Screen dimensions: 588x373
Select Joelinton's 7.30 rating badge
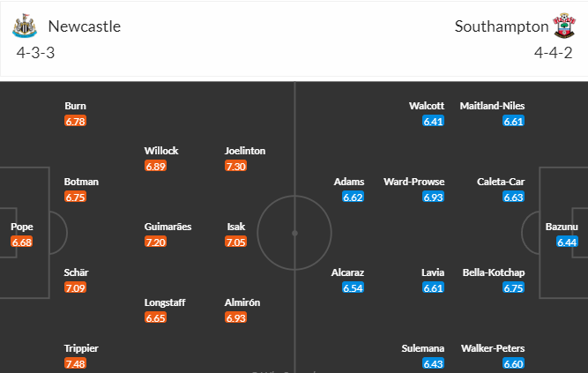pyautogui.click(x=236, y=166)
